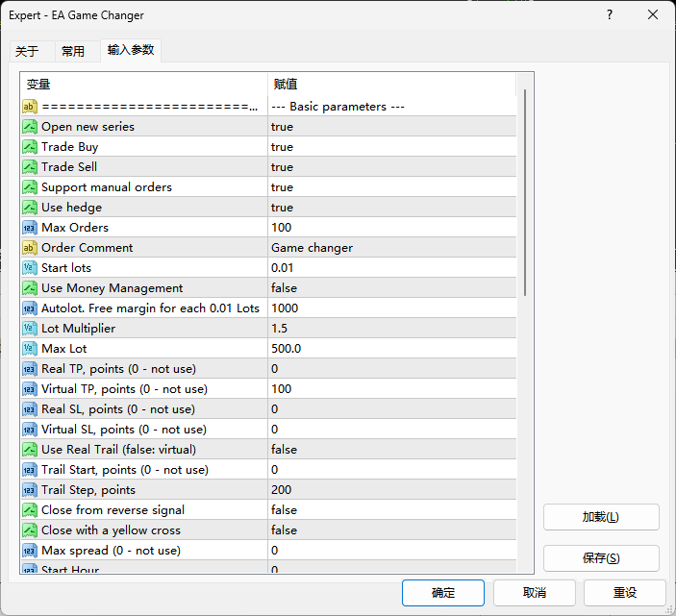Select the Trade Sell true value
The height and width of the screenshot is (616, 676).
(391, 167)
